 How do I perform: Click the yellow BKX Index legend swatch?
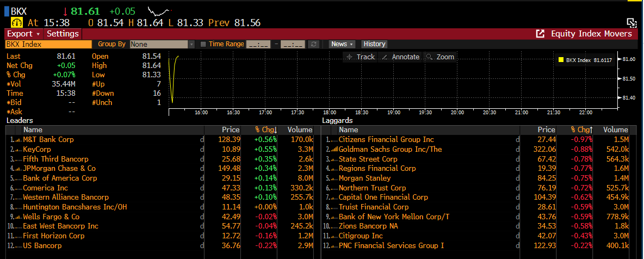[561, 60]
